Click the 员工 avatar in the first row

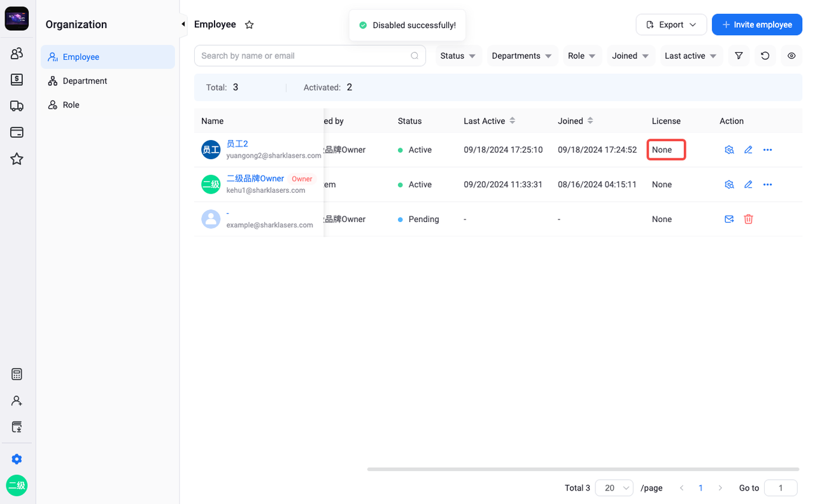(x=211, y=150)
